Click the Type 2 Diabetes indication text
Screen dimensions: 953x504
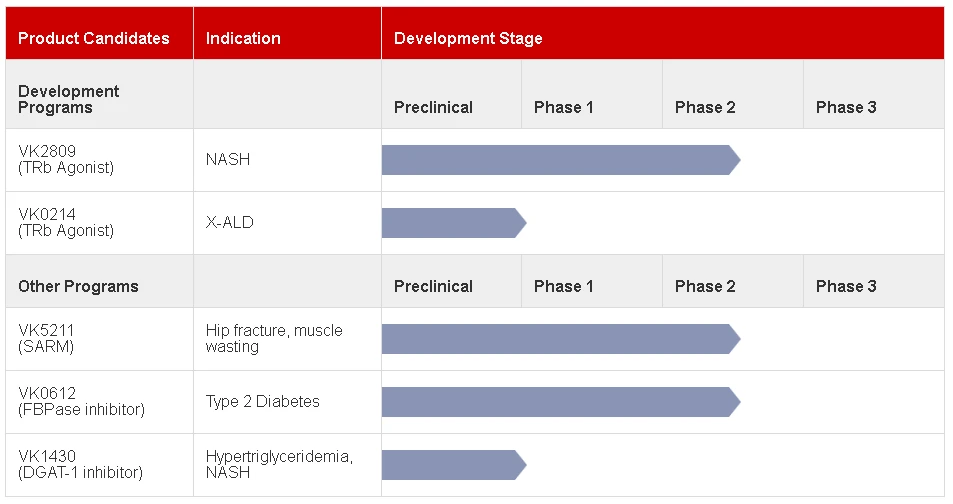[x=263, y=402]
